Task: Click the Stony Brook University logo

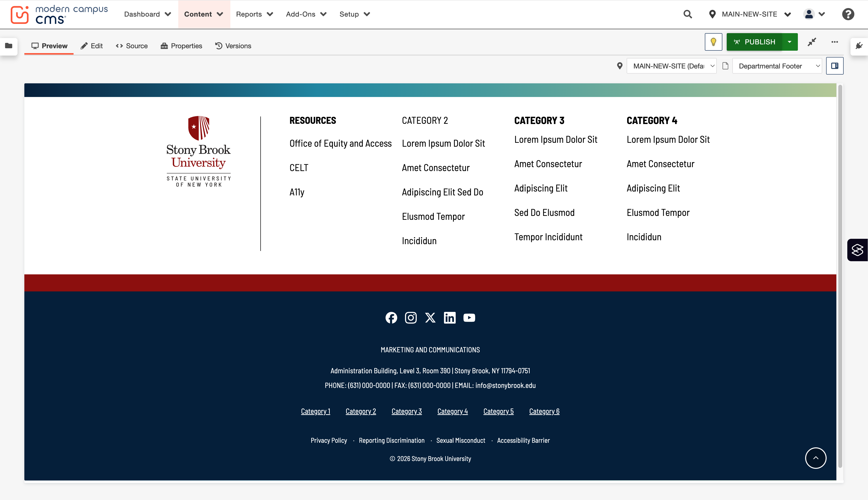Action: pos(198,151)
